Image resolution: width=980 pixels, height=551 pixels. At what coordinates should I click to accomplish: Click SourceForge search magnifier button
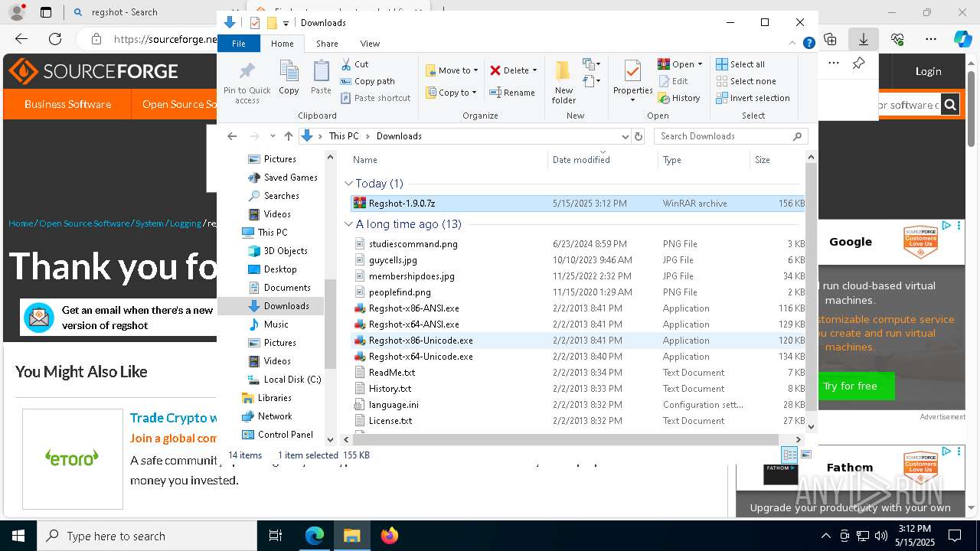[x=950, y=104]
